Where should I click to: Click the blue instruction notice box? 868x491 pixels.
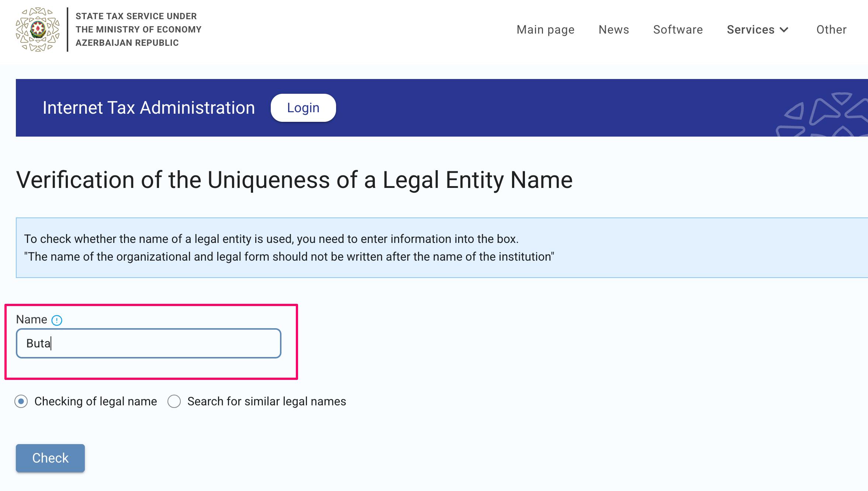coord(441,248)
